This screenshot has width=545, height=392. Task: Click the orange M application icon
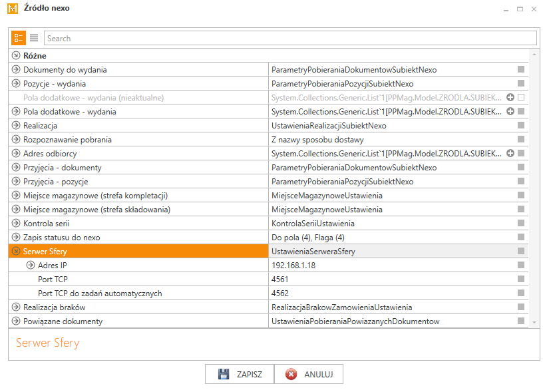click(13, 9)
